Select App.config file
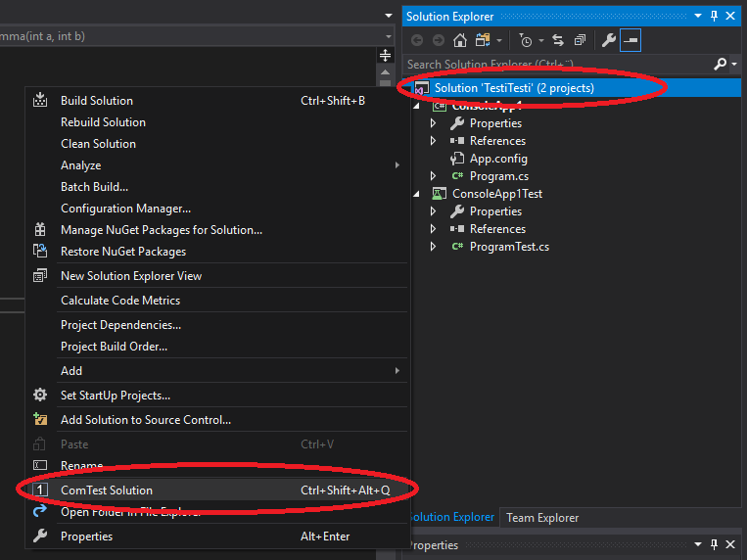This screenshot has height=560, width=747. pyautogui.click(x=498, y=159)
